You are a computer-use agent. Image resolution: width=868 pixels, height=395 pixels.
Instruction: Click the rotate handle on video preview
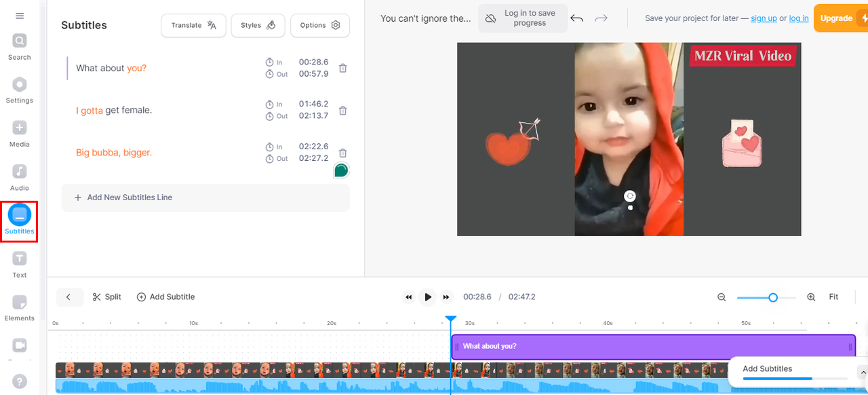(630, 196)
